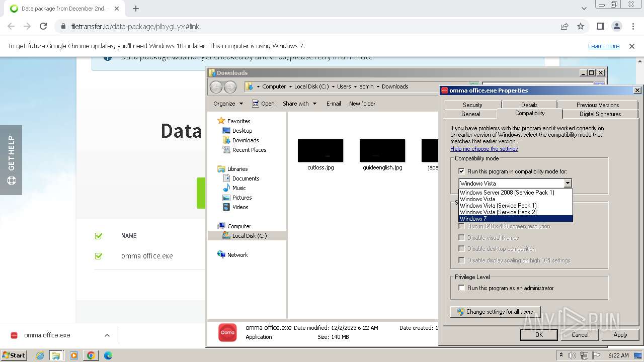The image size is (644, 362).
Task: Select Desktop under Favorites
Action: (242, 131)
